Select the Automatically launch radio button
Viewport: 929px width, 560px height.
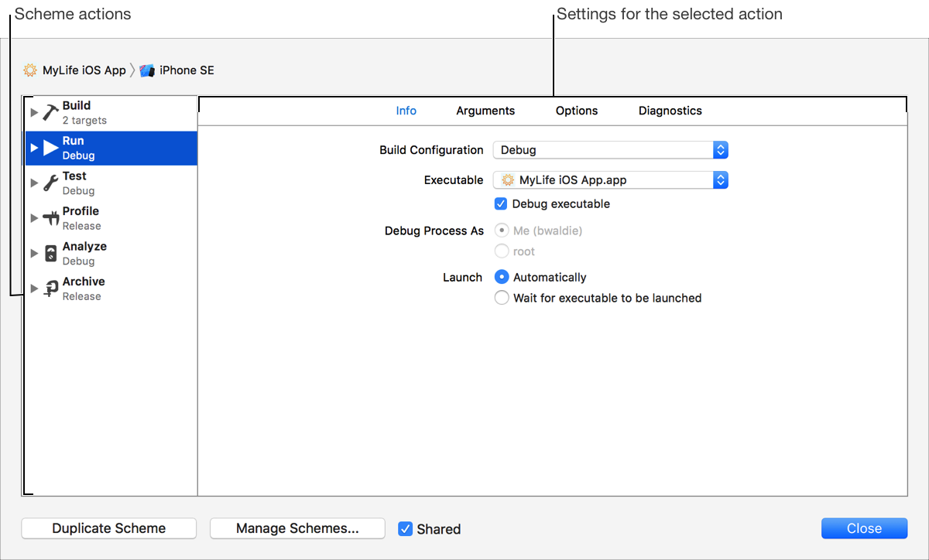click(x=502, y=277)
